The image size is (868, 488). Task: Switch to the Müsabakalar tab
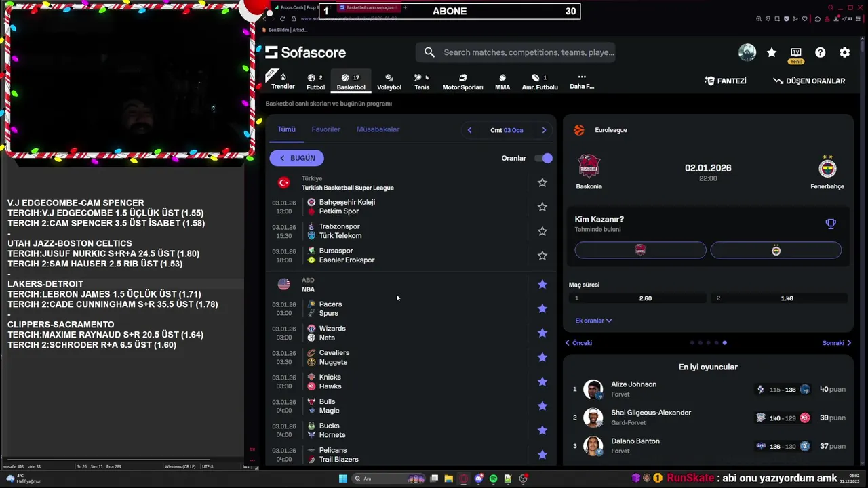378,129
